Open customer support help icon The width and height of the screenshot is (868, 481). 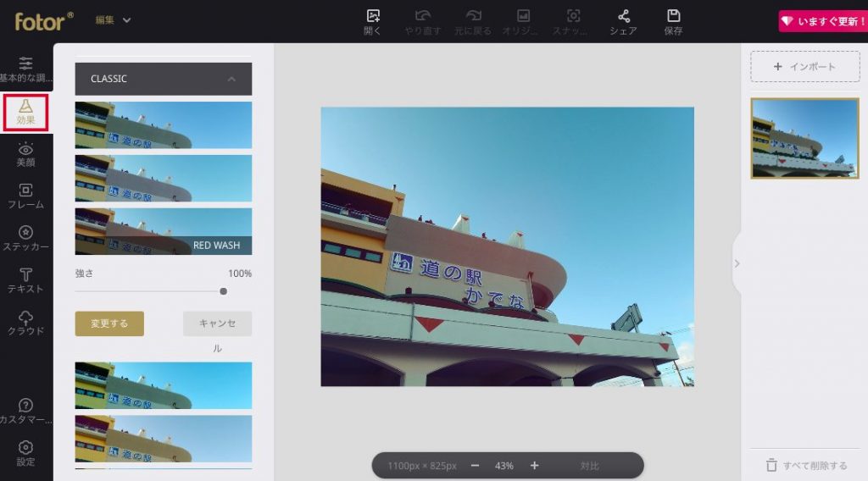coord(25,412)
